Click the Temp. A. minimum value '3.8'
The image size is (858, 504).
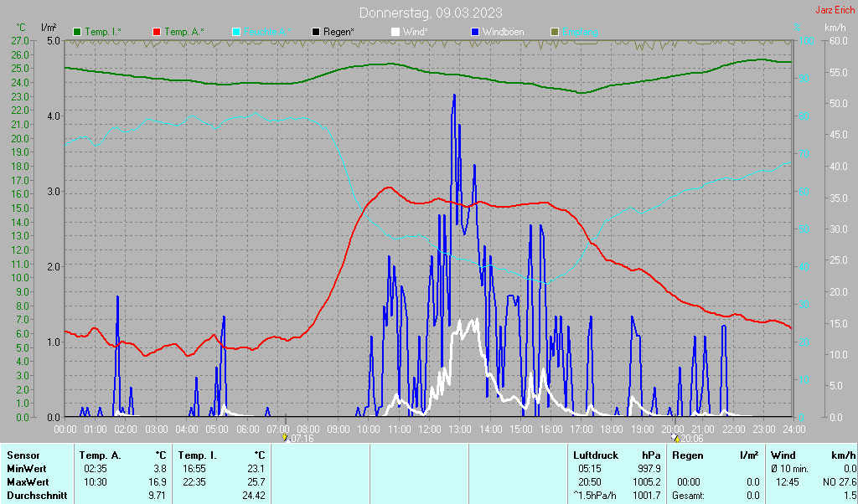pyautogui.click(x=160, y=469)
